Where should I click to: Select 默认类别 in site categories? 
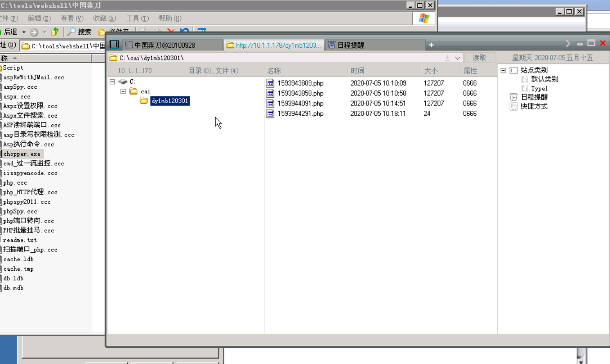[545, 79]
